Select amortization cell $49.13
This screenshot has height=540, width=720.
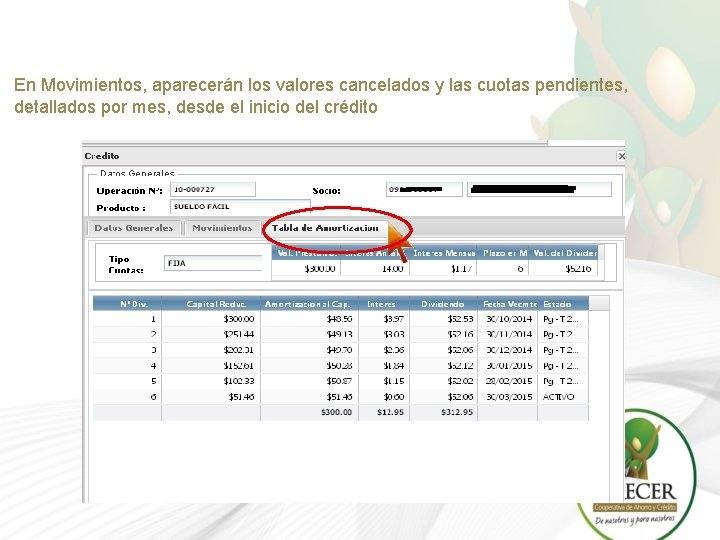tap(309, 334)
